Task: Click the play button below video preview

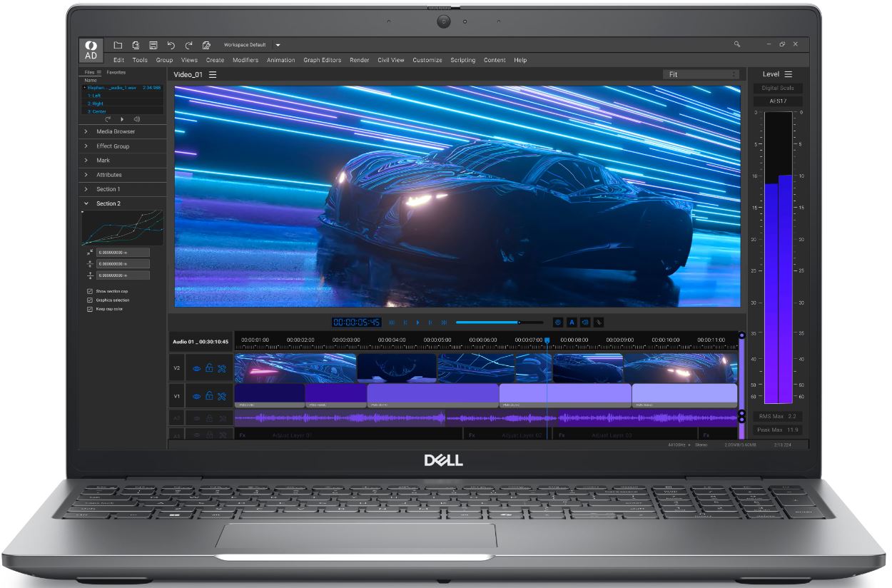Action: [418, 323]
